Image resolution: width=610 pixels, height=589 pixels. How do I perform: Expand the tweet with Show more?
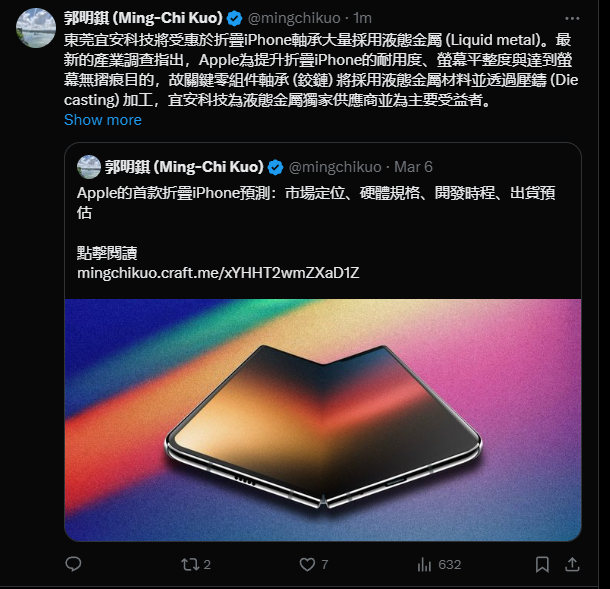(x=103, y=120)
